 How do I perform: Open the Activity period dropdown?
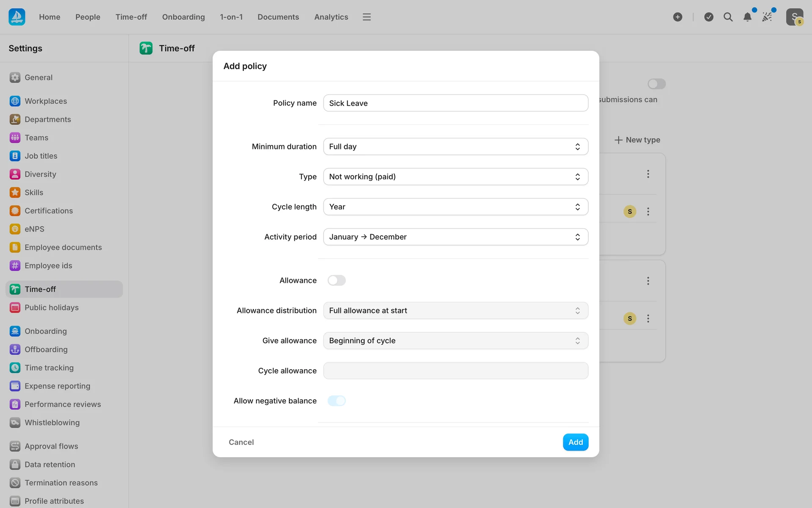tap(455, 237)
